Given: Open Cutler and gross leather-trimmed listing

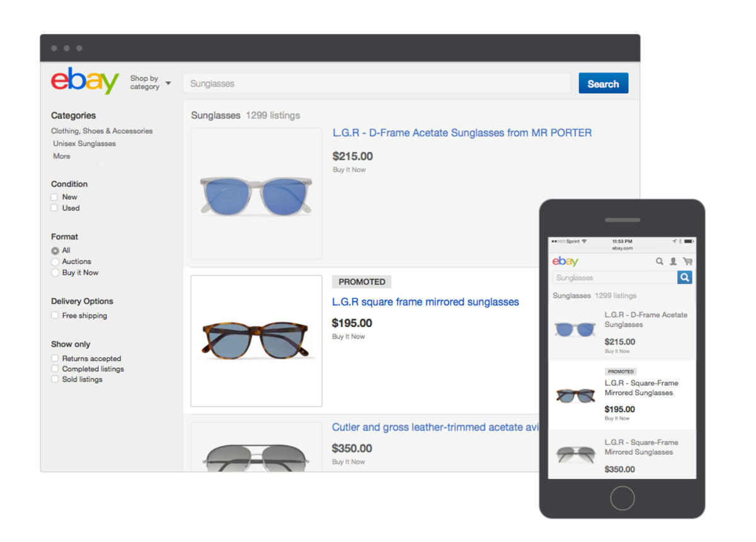Looking at the screenshot, I should click(436, 427).
